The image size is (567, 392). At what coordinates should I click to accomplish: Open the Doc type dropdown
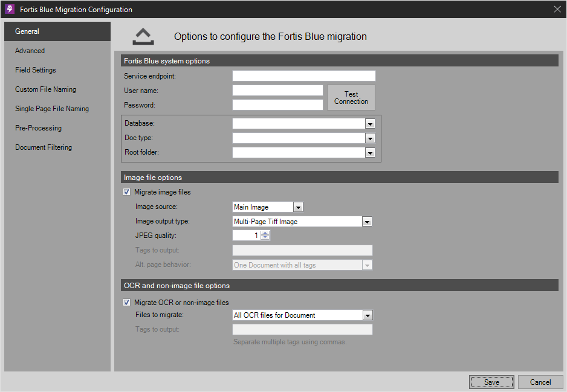(x=370, y=138)
